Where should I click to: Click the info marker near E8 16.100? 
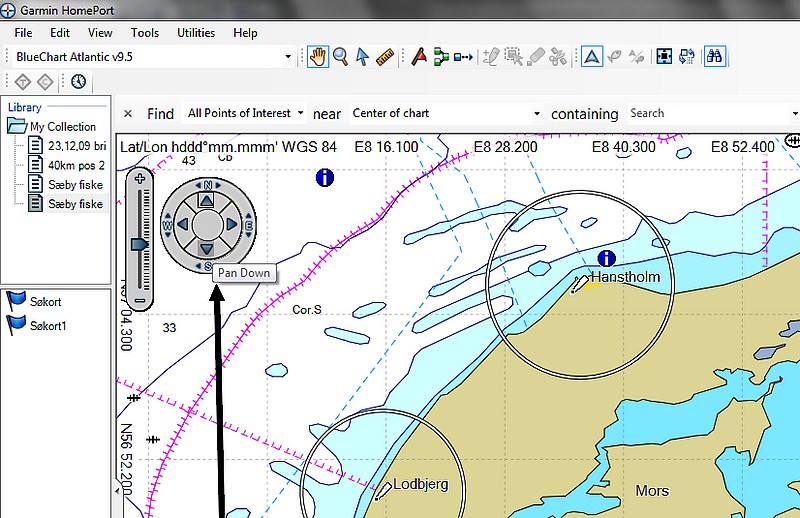click(324, 178)
